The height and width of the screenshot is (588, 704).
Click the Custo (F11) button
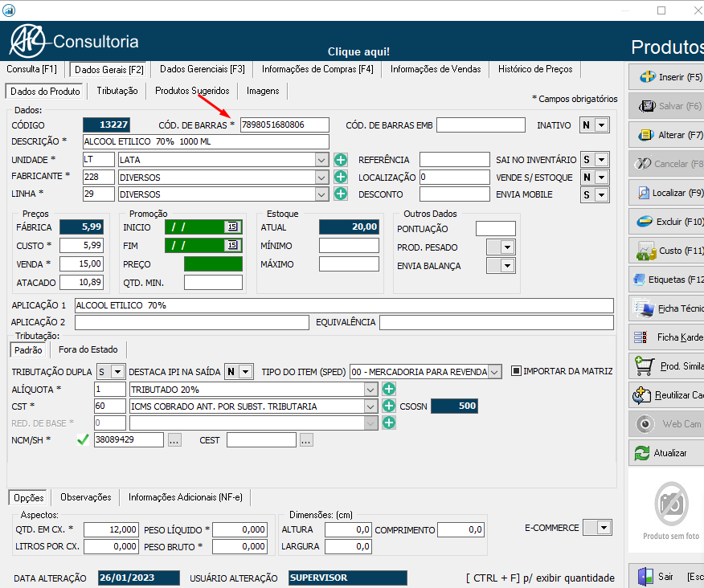click(x=666, y=251)
